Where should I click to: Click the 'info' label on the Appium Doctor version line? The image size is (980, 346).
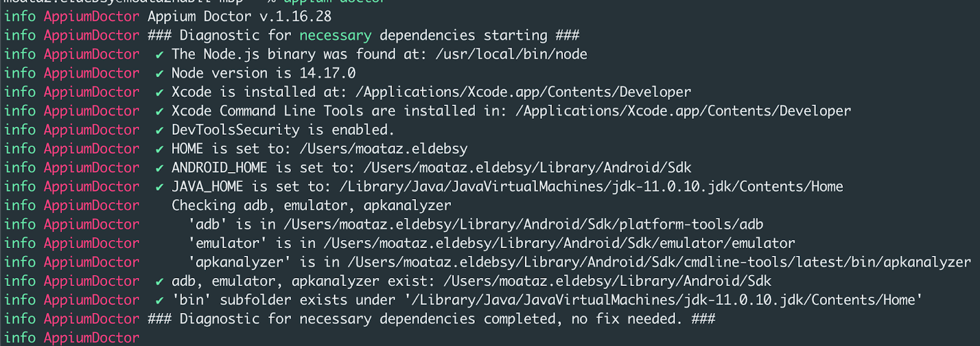pos(20,17)
